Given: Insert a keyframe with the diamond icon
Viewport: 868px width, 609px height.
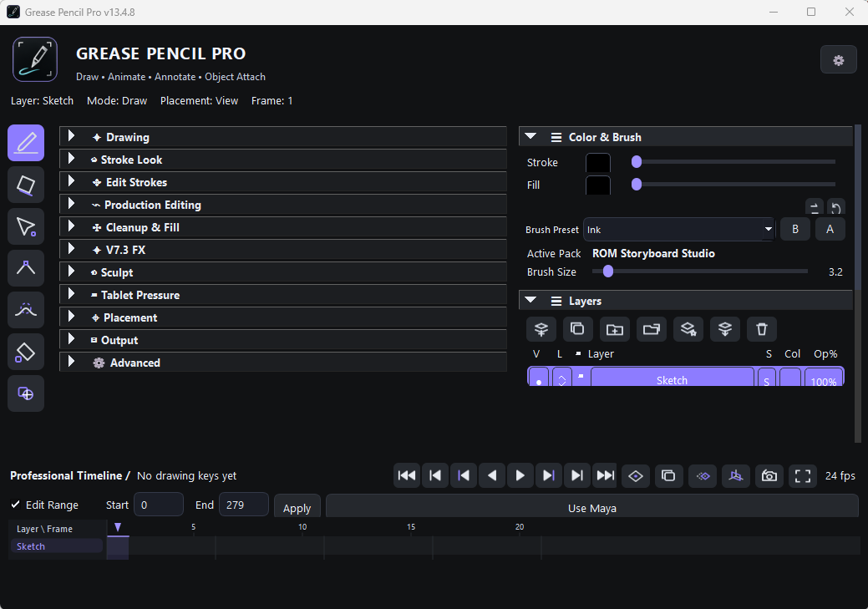Looking at the screenshot, I should (x=636, y=475).
